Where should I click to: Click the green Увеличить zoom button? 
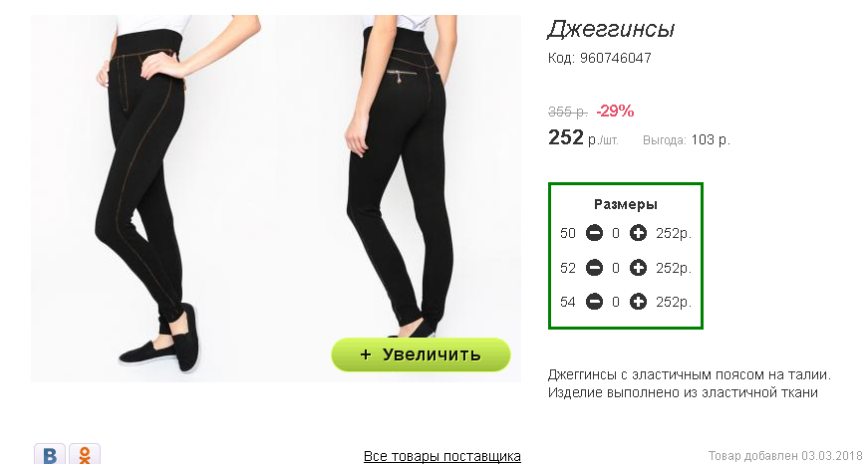[421, 354]
